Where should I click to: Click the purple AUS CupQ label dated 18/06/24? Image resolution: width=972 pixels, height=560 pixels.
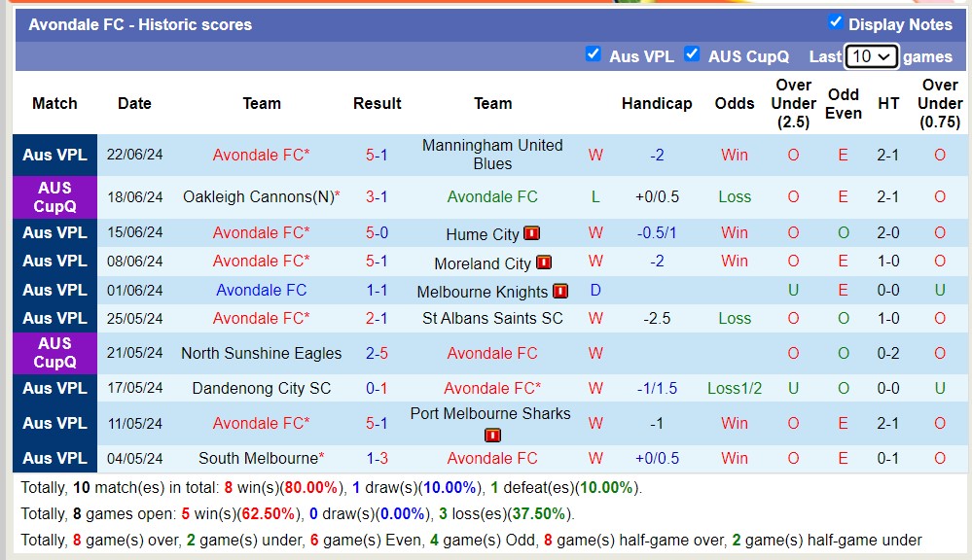[x=54, y=196]
